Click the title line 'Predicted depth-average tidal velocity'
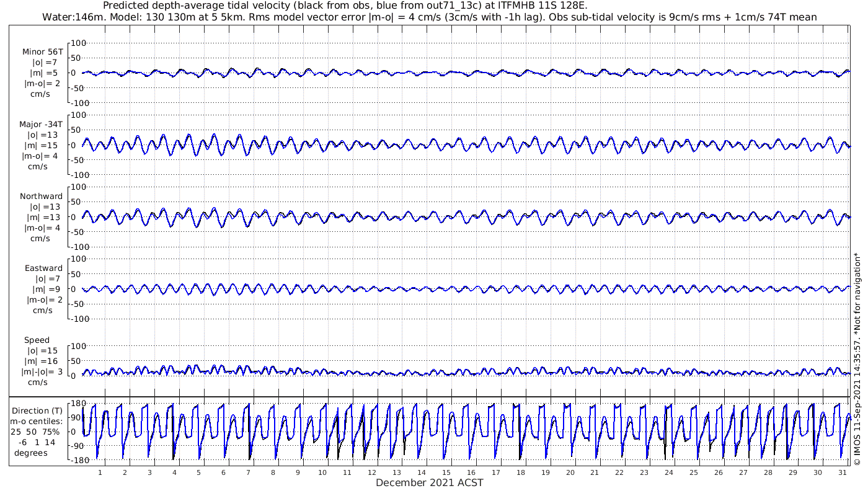Image resolution: width=868 pixels, height=496 pixels. [345, 6]
